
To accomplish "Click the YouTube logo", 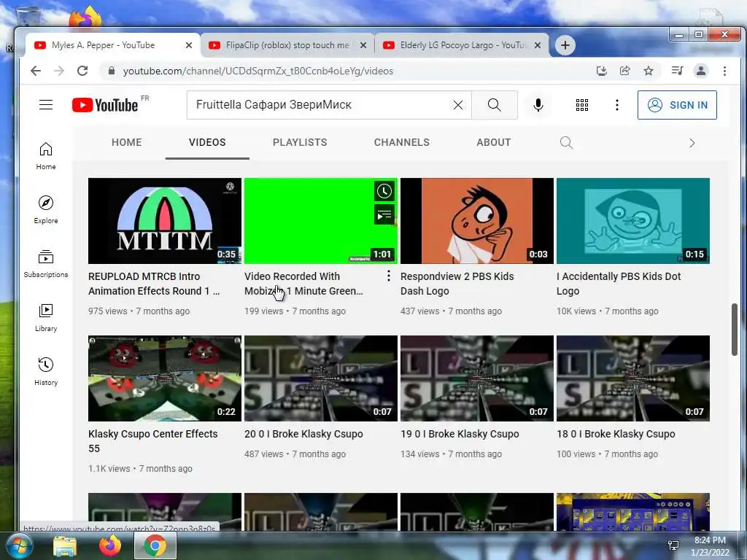I will coord(105,105).
